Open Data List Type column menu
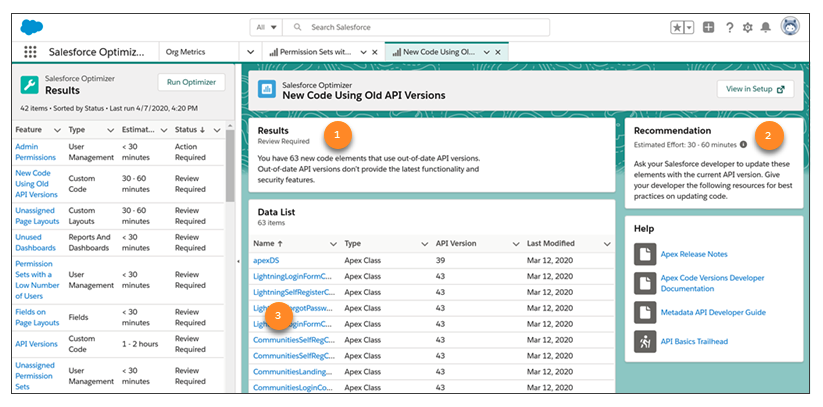Image resolution: width=823 pixels, height=407 pixels. (425, 244)
